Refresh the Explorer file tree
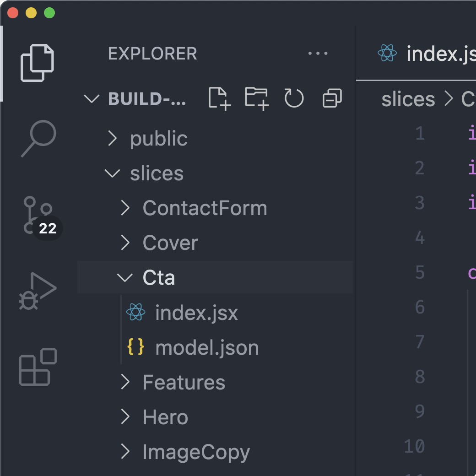 [x=294, y=98]
